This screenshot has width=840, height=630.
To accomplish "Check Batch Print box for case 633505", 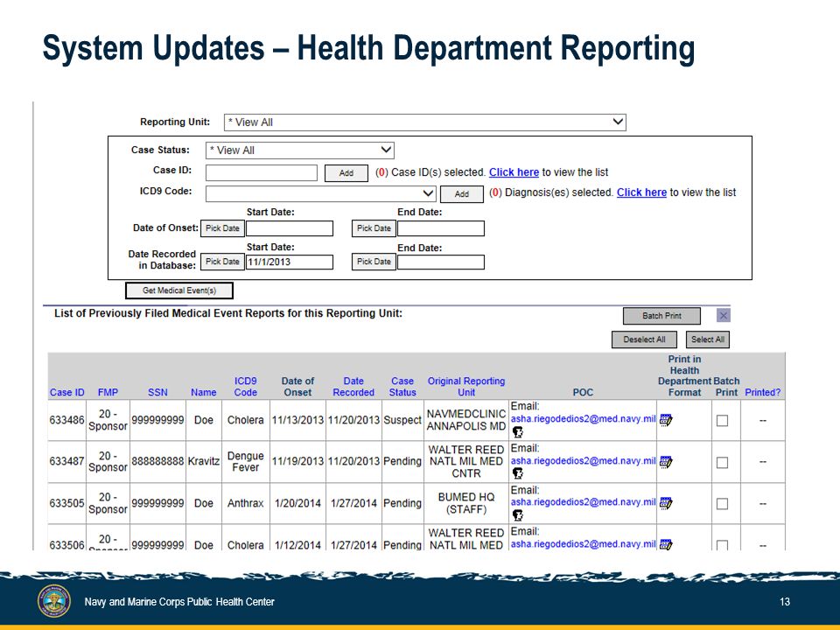I will point(722,504).
